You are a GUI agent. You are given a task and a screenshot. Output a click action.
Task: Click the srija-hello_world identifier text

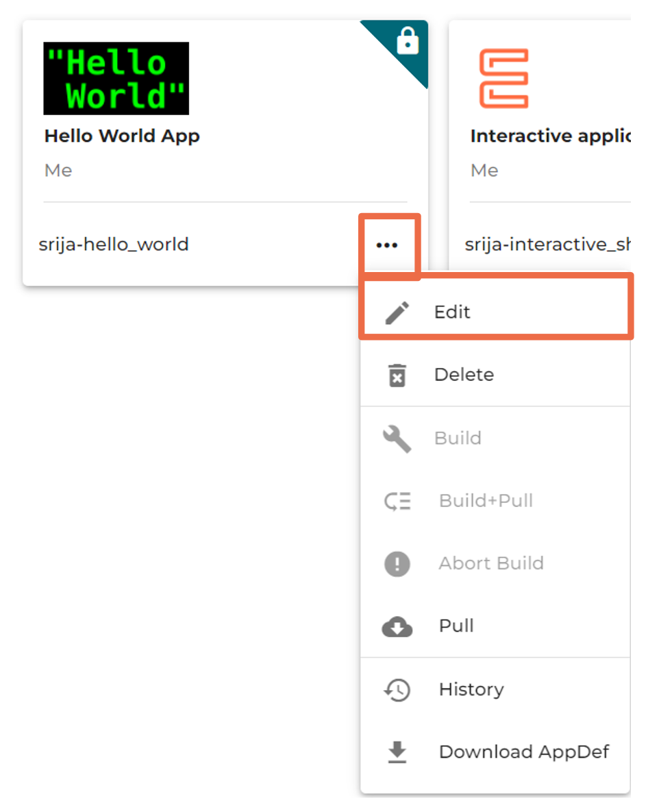click(x=114, y=245)
